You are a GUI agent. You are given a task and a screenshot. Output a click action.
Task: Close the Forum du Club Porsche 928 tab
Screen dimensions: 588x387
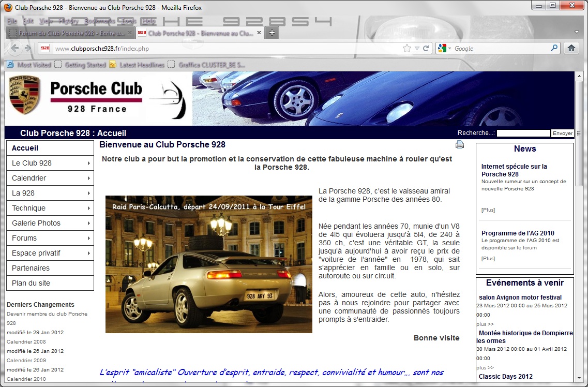coord(130,33)
